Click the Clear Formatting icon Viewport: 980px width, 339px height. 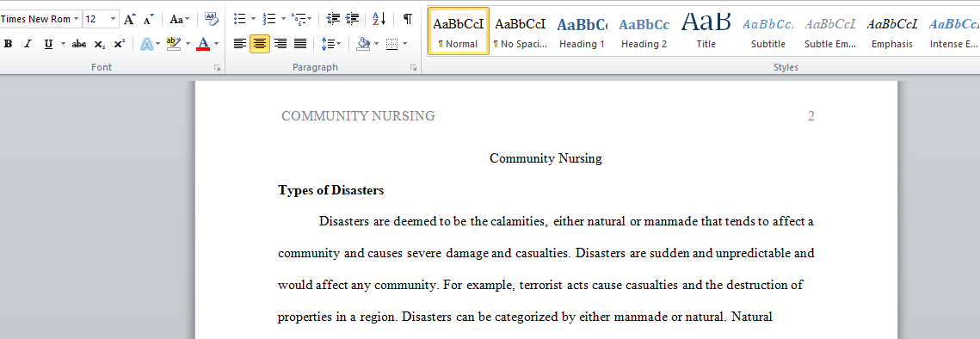(x=212, y=19)
